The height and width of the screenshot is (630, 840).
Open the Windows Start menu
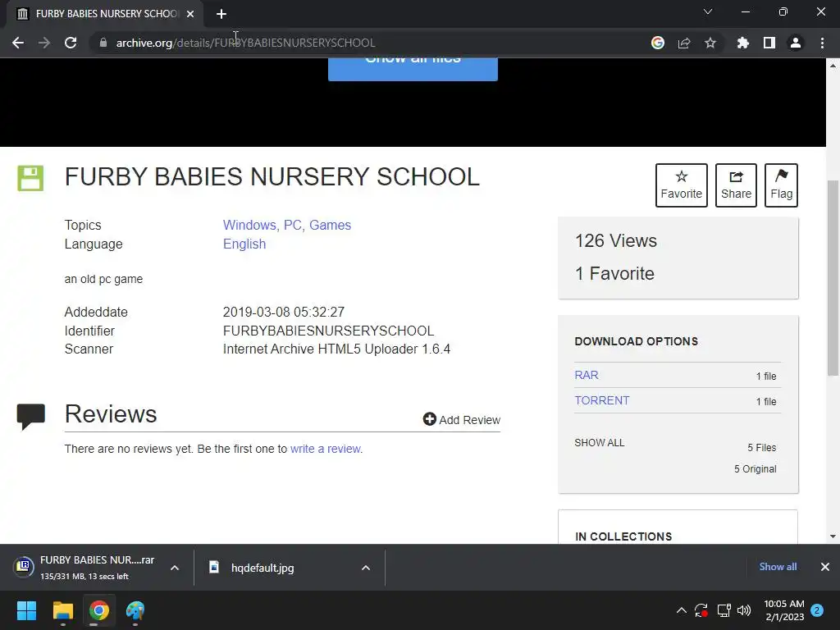coord(26,610)
